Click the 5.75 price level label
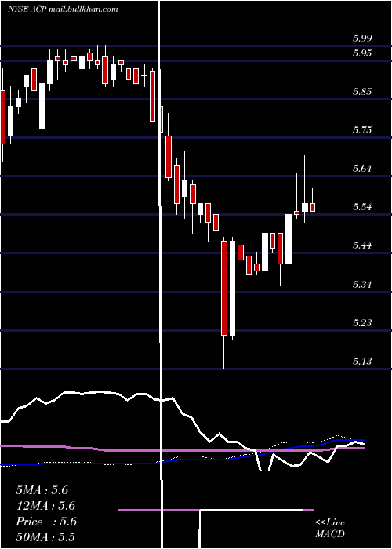The image size is (392, 549). click(x=362, y=130)
